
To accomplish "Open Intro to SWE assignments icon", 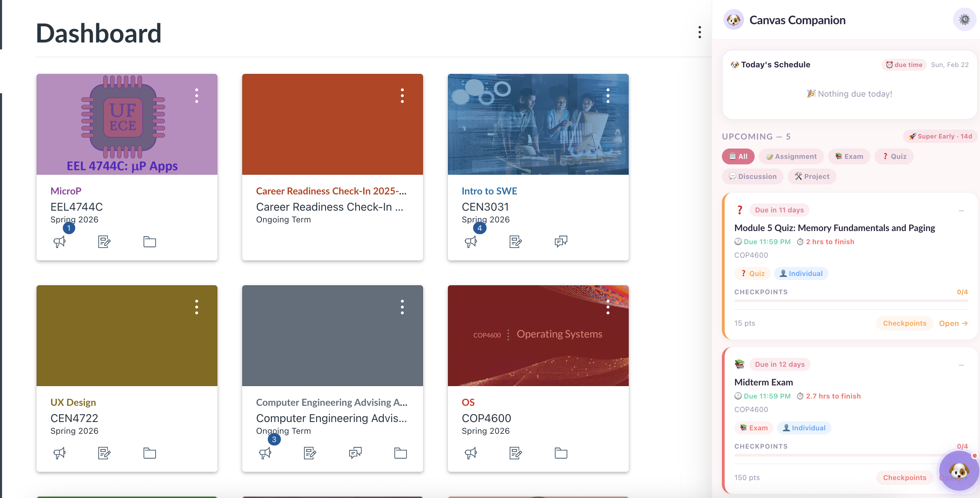I will pos(516,241).
